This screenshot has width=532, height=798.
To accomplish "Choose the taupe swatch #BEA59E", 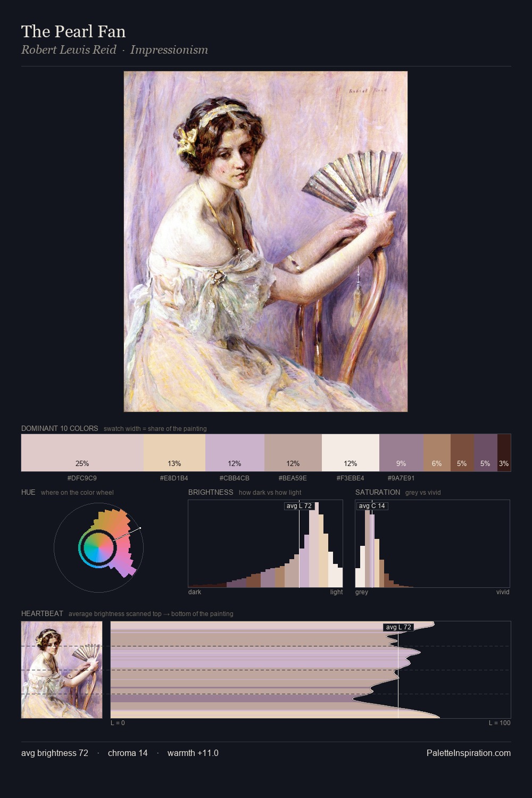I will pyautogui.click(x=293, y=453).
